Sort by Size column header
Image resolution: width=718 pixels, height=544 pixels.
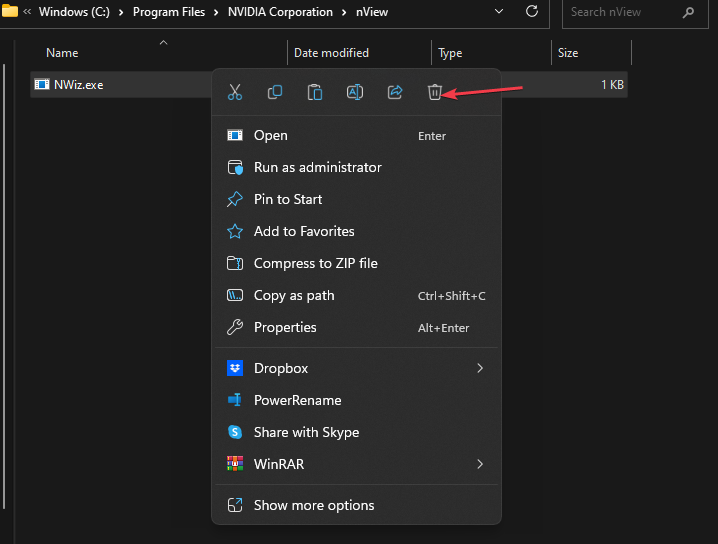coord(568,53)
